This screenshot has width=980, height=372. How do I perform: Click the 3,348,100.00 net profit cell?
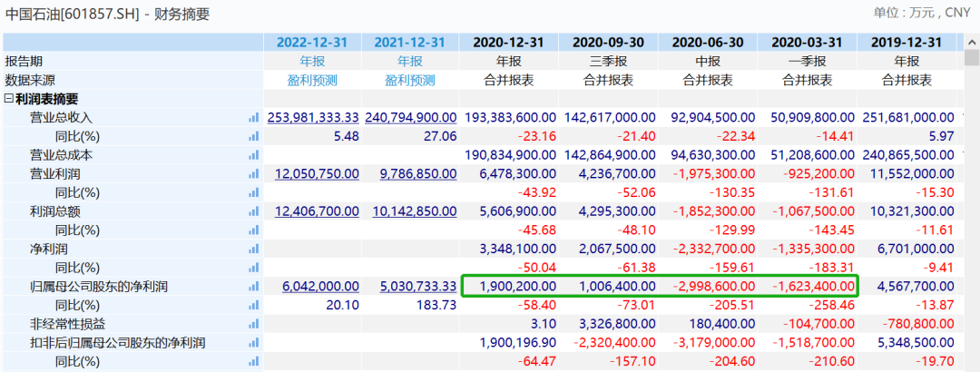517,249
